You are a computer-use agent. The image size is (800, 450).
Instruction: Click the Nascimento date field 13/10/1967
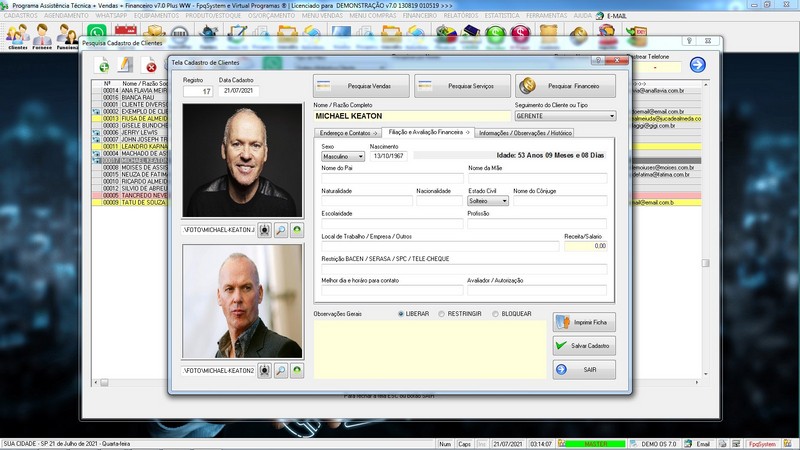388,156
